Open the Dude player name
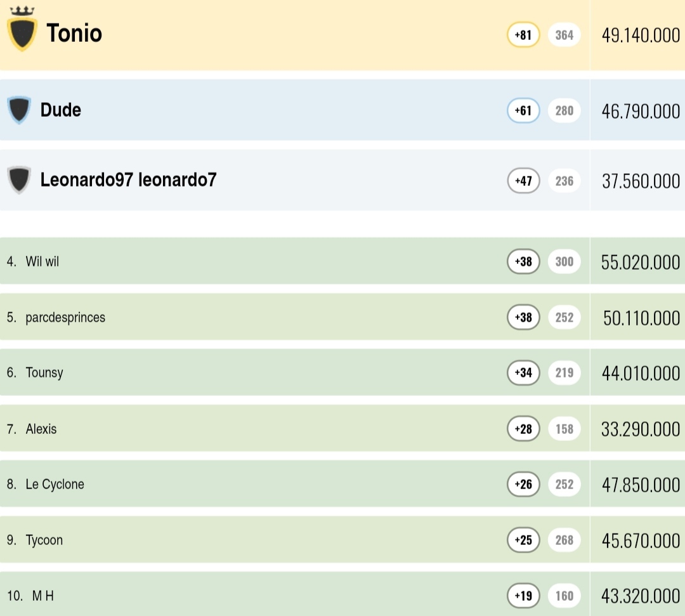The height and width of the screenshot is (616, 685). pyautogui.click(x=61, y=110)
